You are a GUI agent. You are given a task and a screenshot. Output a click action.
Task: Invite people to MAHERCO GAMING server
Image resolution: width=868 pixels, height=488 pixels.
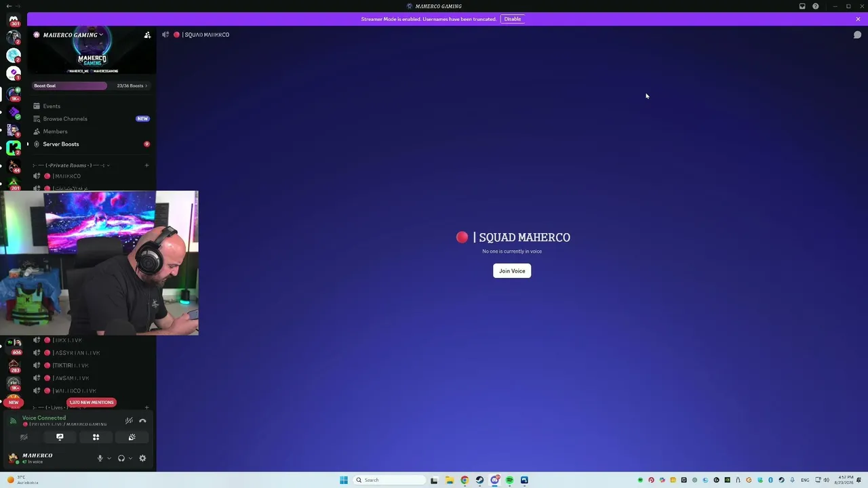[x=147, y=35]
